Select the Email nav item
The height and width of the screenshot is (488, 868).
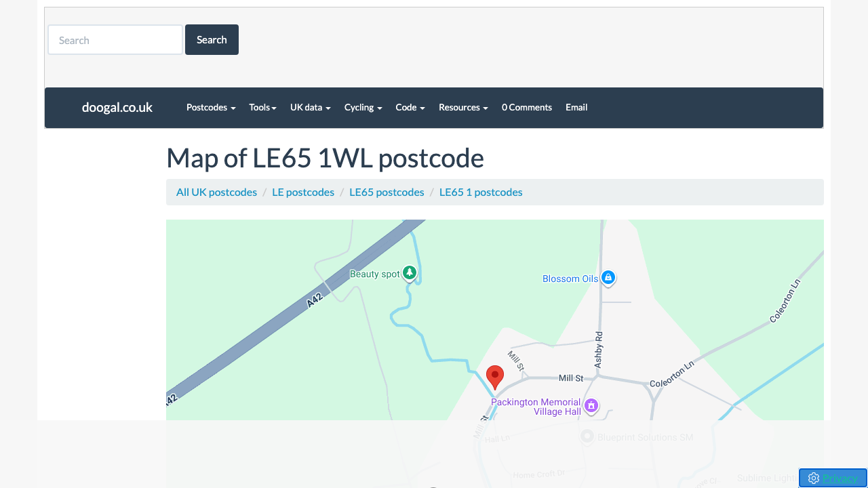tap(576, 107)
